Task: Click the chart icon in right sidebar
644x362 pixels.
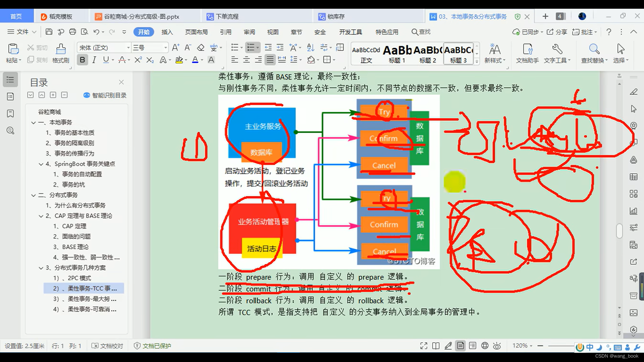Action: [633, 211]
